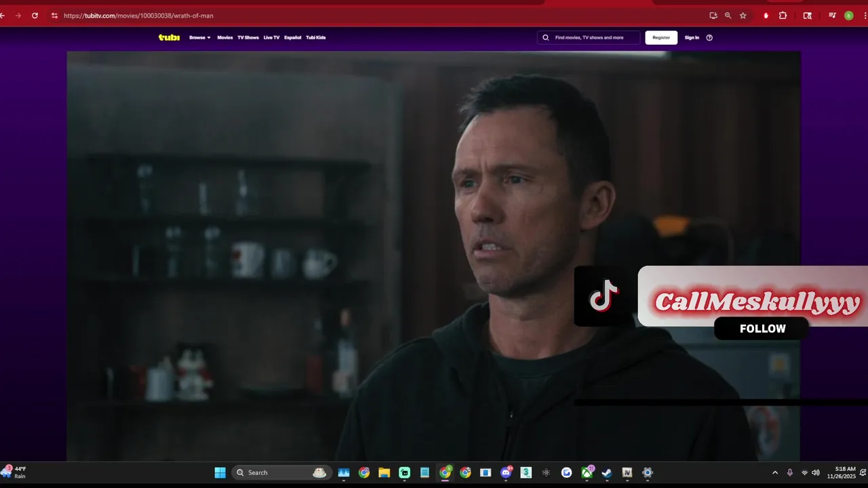Screen dimensions: 868x488
Task: Switch to the Español section
Action: 293,37
